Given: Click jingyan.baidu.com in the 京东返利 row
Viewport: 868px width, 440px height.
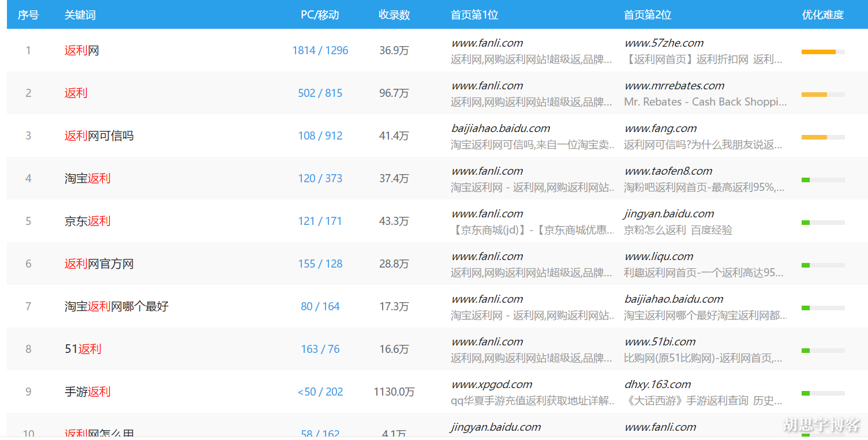Looking at the screenshot, I should 669,214.
